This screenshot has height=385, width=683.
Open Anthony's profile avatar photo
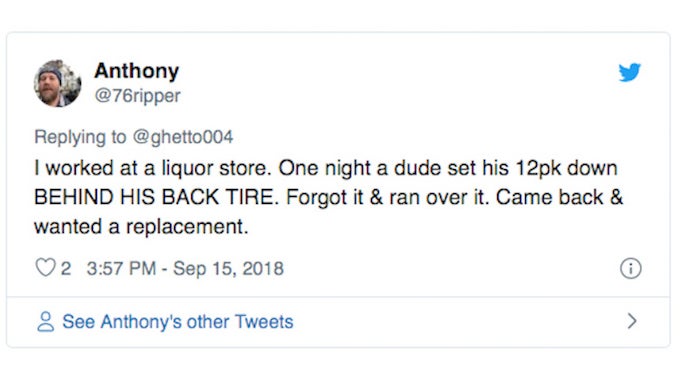point(57,83)
